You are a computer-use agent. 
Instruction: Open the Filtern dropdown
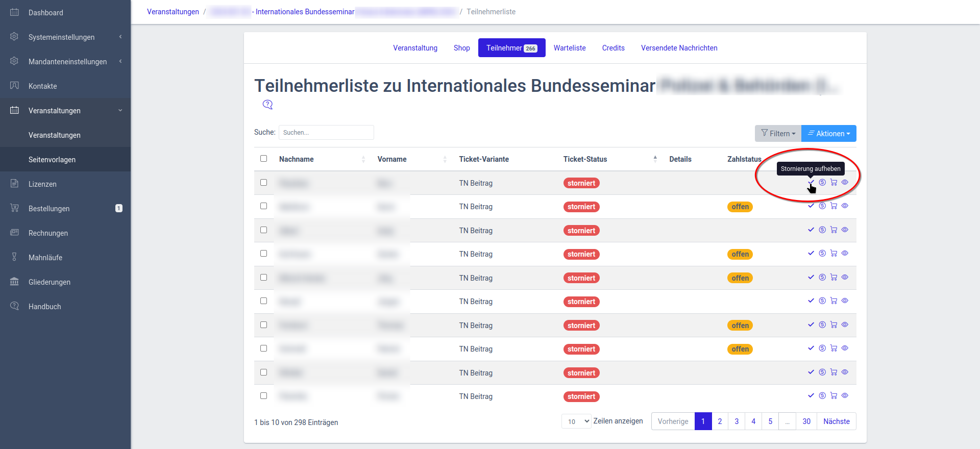pyautogui.click(x=778, y=134)
